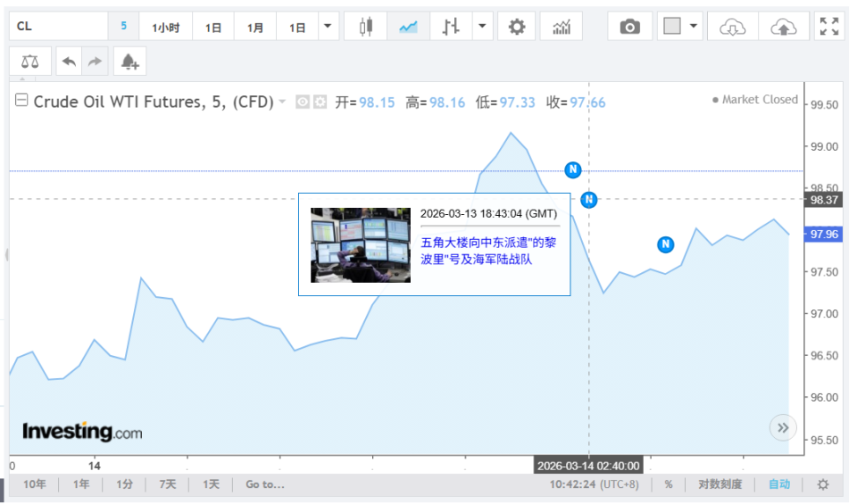
Task: Click the Market Closed status
Action: 755,99
